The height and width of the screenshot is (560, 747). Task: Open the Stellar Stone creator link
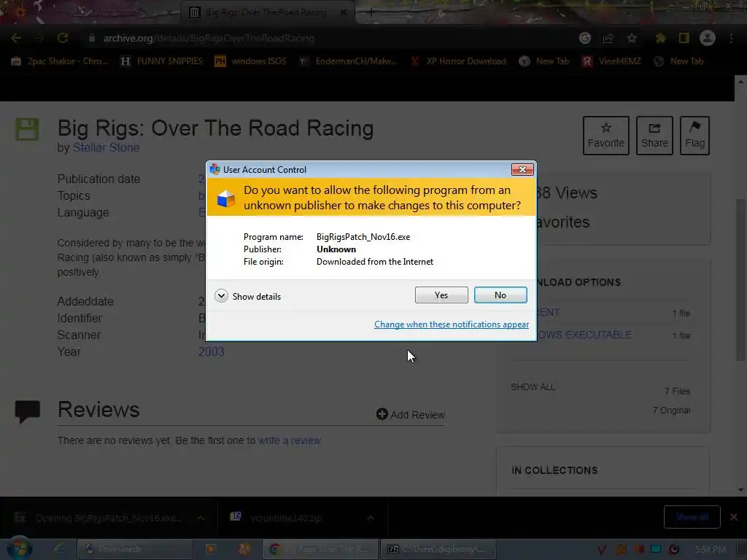tap(106, 147)
